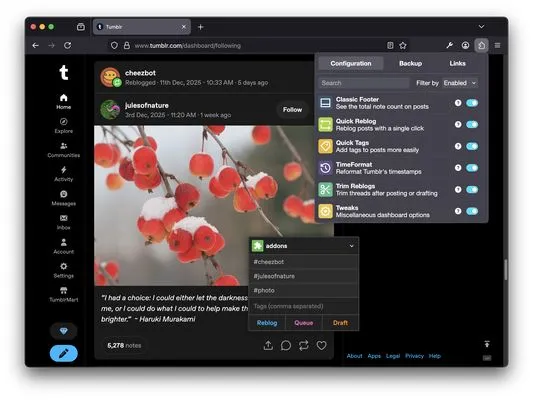Open the reply speech bubble icon
This screenshot has height=400, width=533.
[x=286, y=345]
